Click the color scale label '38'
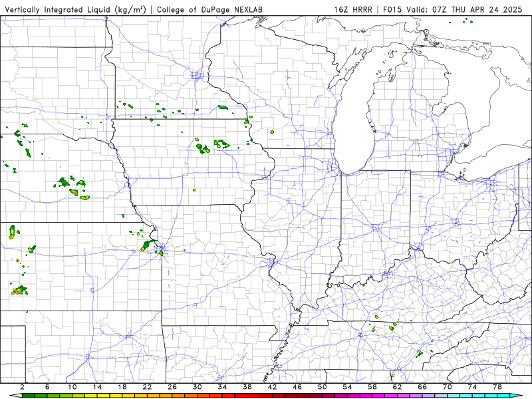 247,387
